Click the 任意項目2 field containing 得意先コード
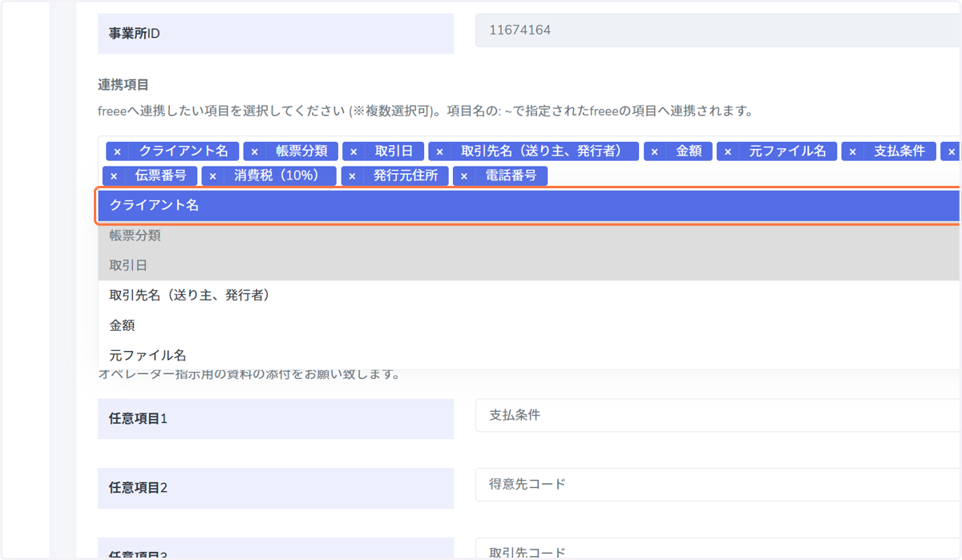This screenshot has height=560, width=962. (x=718, y=484)
